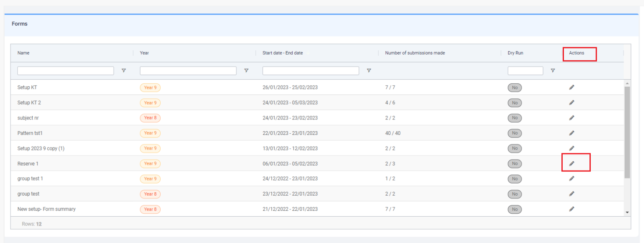The width and height of the screenshot is (644, 243).
Task: Edit the group test 1 form
Action: [571, 178]
